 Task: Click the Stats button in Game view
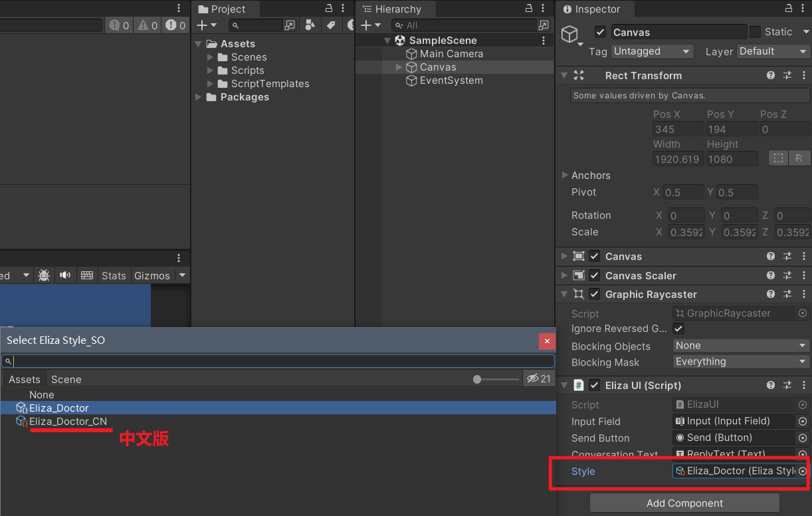114,276
